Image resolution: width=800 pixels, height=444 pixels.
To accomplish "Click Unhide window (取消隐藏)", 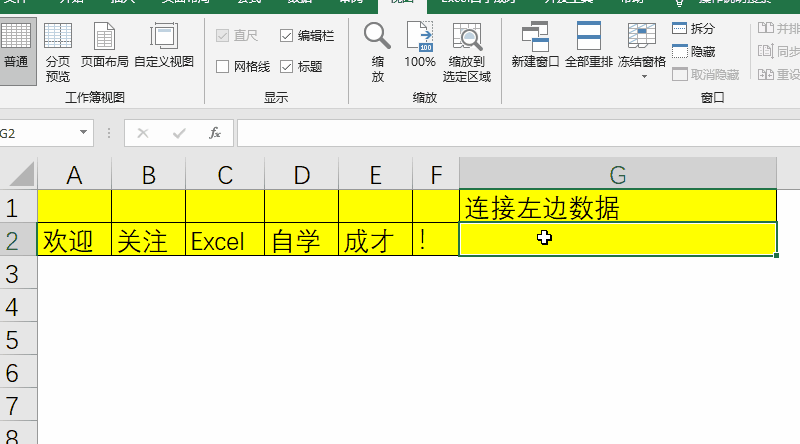I will (x=705, y=75).
